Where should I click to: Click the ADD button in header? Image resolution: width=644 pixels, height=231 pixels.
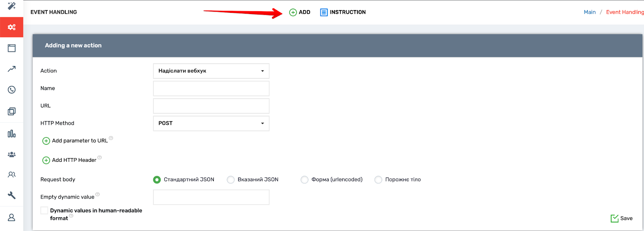coord(300,12)
